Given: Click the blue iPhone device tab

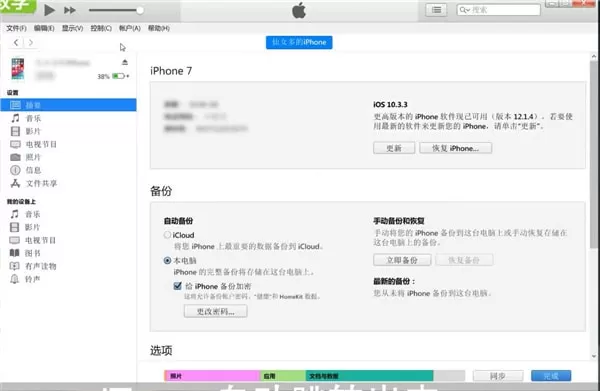Looking at the screenshot, I should point(299,42).
